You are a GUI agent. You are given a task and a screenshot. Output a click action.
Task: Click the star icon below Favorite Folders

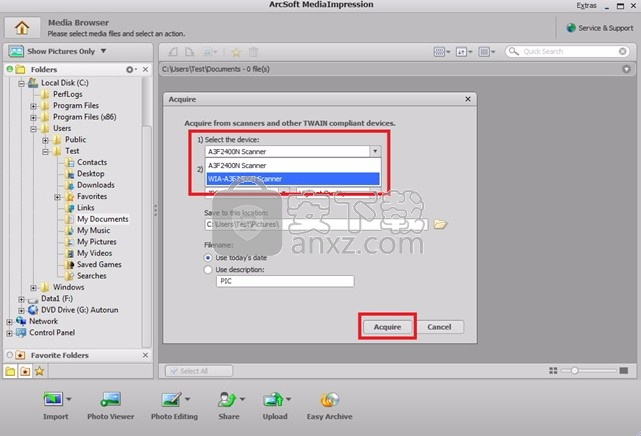point(39,371)
